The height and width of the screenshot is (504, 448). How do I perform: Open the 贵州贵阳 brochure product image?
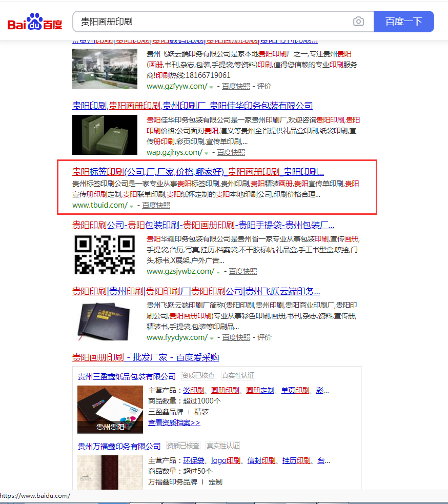click(x=110, y=410)
